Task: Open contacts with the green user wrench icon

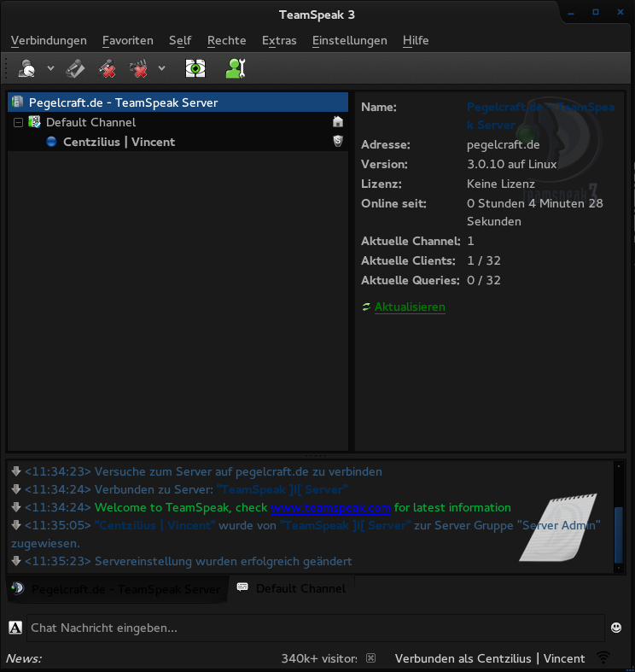Action: [236, 67]
